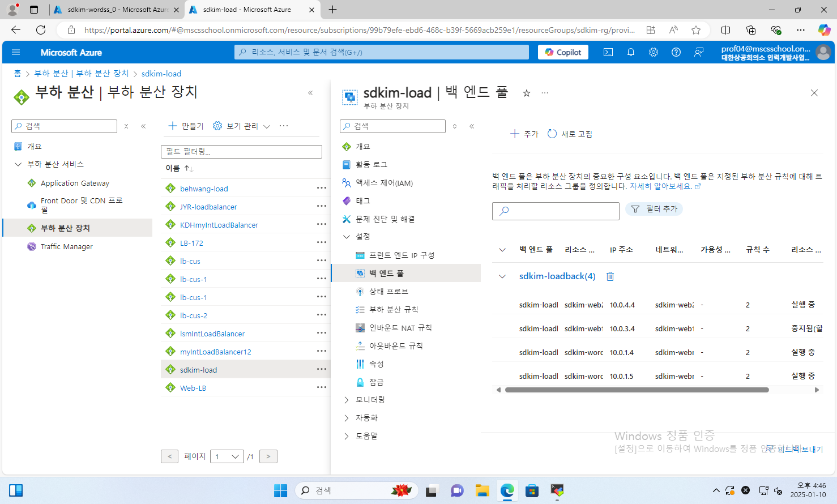
Task: Open 인바운드 NAT 규칙 menu item
Action: (x=400, y=328)
